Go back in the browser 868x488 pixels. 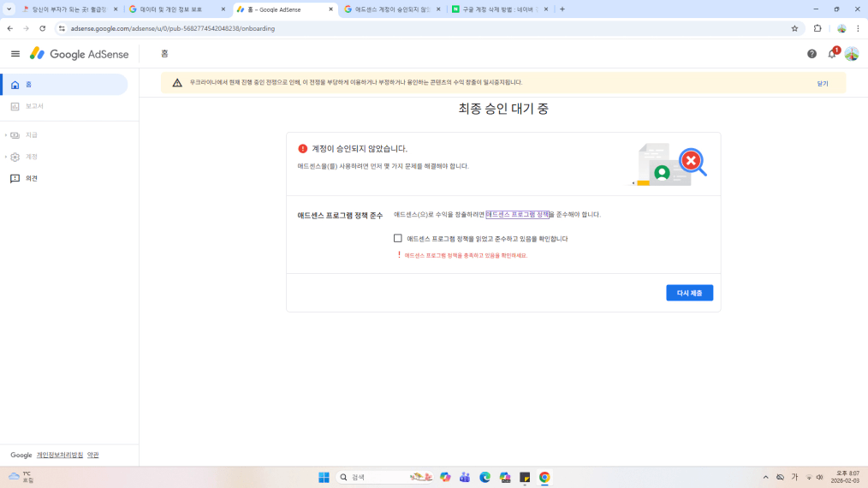tap(10, 28)
